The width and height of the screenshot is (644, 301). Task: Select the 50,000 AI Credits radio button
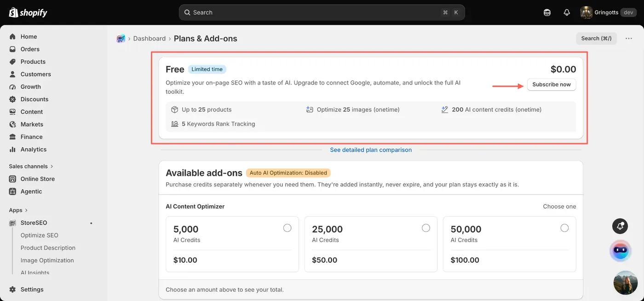click(564, 228)
